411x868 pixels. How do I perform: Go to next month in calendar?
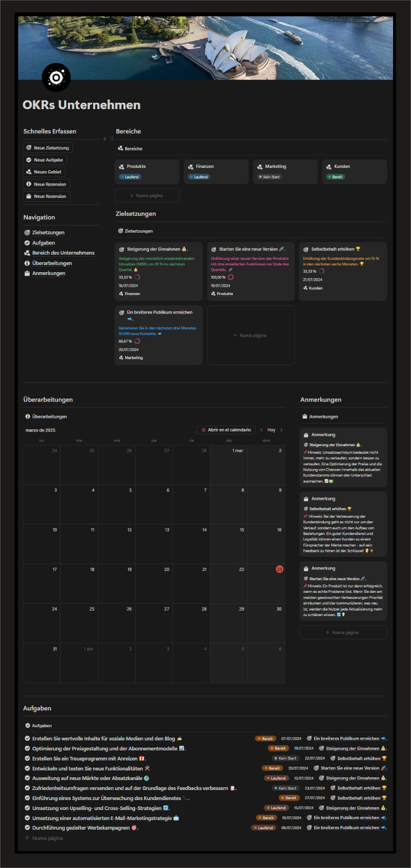282,430
